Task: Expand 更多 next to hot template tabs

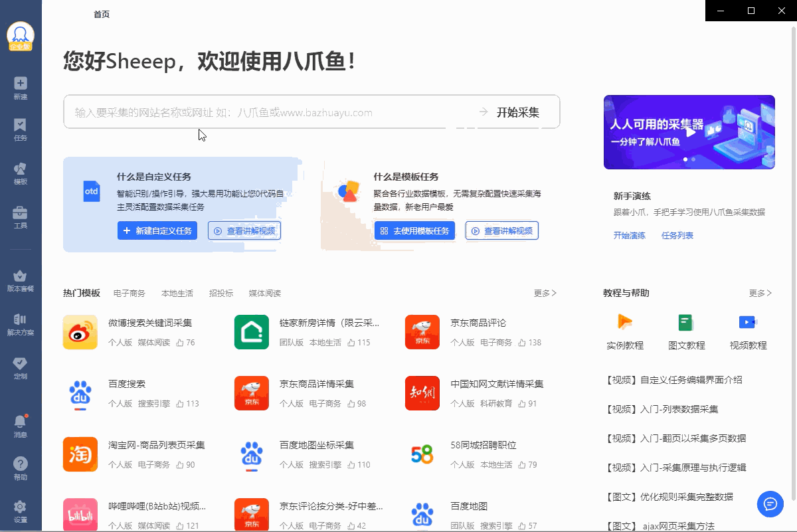Action: coord(545,293)
